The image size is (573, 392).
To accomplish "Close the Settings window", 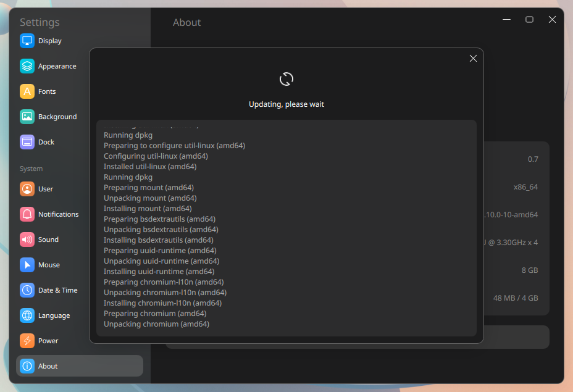I will (552, 19).
